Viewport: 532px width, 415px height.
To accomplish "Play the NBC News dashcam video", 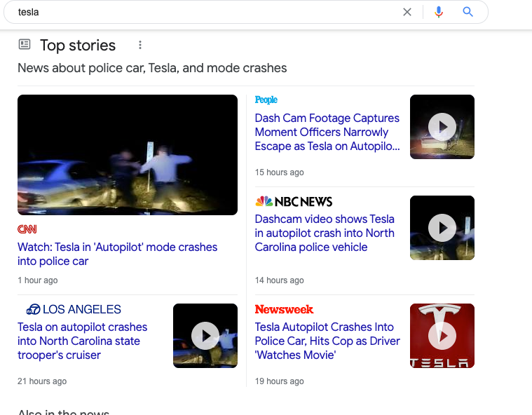I will coord(442,228).
